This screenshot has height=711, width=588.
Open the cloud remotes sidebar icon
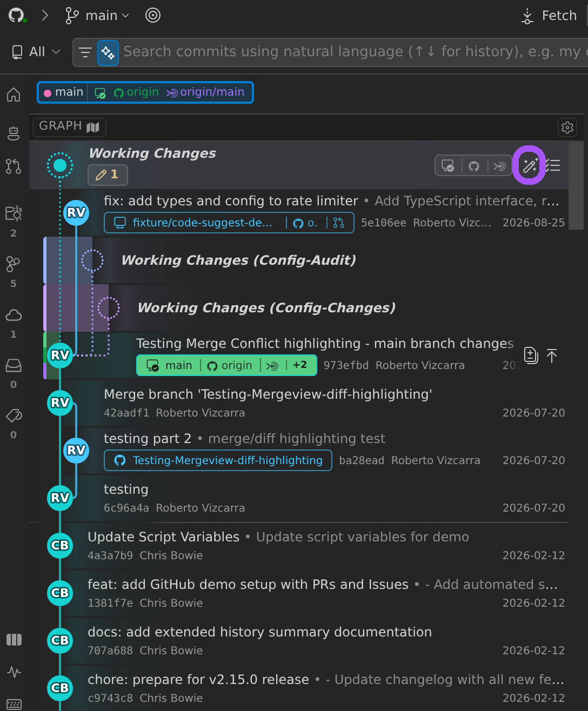(14, 314)
